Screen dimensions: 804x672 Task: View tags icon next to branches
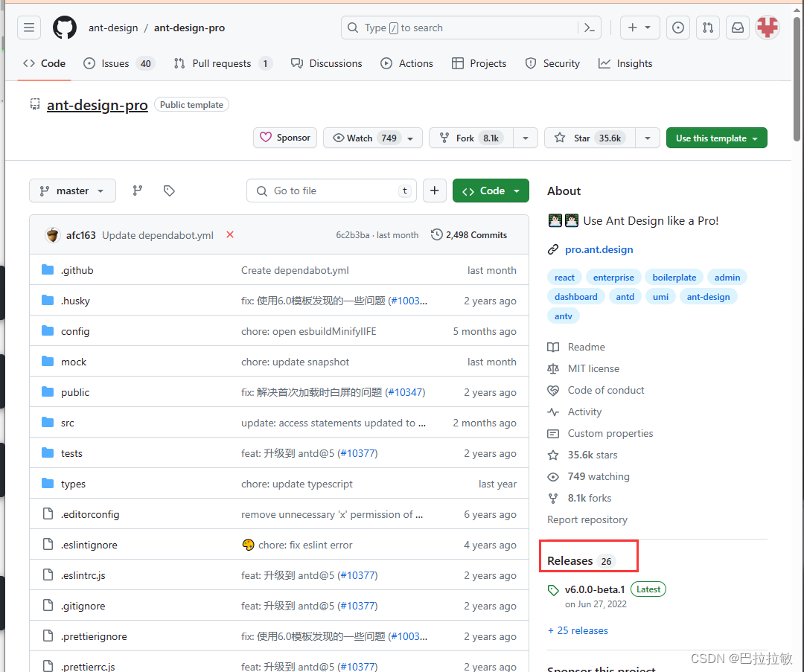[169, 191]
